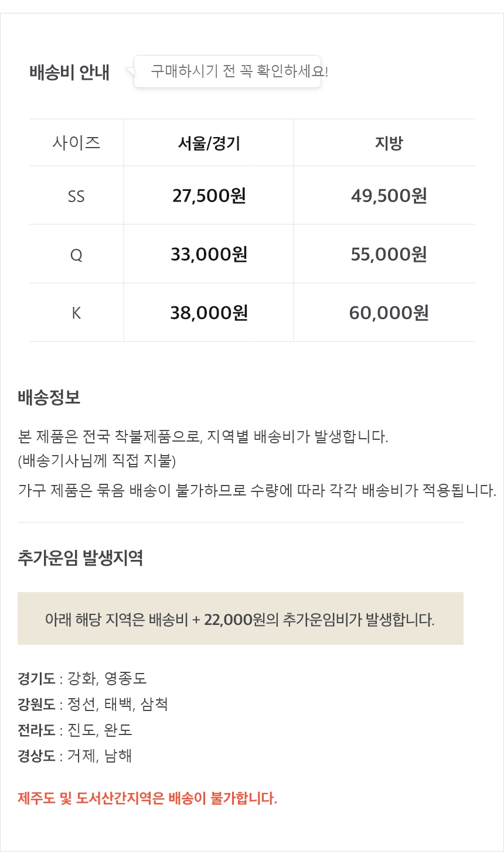
Task: Click the '강원도 : 정선, 태백, 삼척' line
Action: (x=93, y=704)
